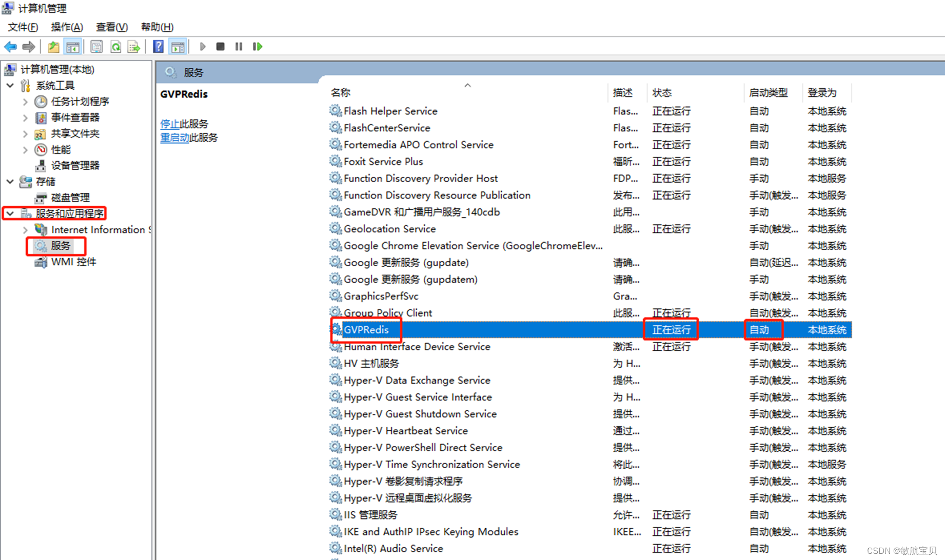Click the Restart service icon
The image size is (945, 560).
tap(258, 47)
